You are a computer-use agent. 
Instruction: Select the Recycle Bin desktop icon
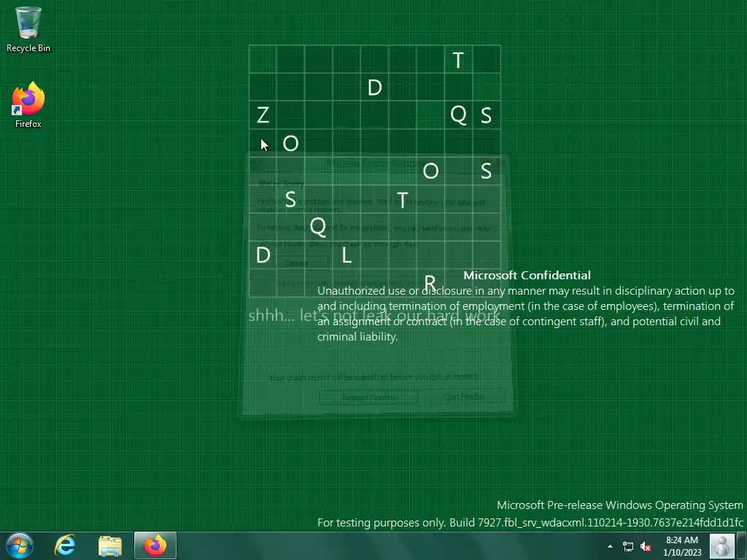coord(28,28)
